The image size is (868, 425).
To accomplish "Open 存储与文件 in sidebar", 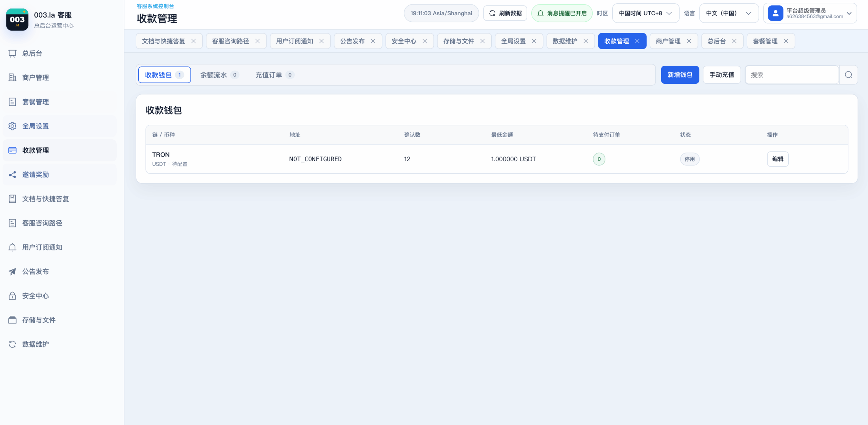I will click(x=59, y=320).
